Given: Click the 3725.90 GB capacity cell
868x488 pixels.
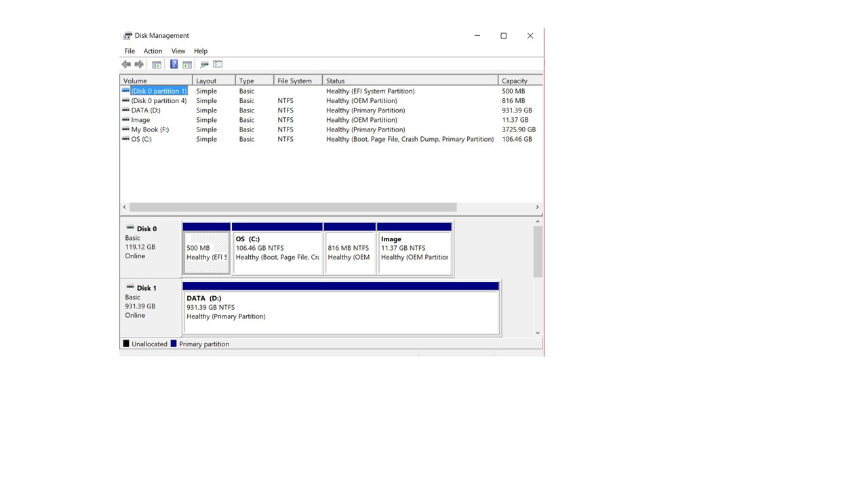Looking at the screenshot, I should click(519, 129).
